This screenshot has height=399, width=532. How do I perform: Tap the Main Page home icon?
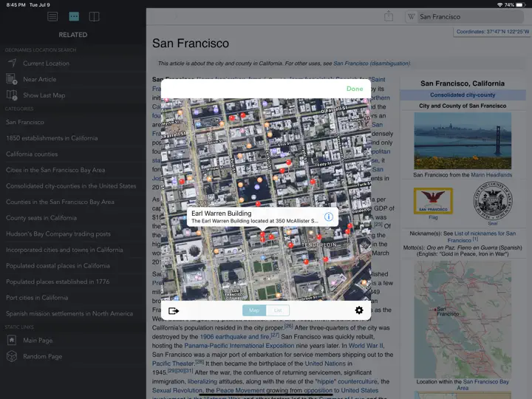[12, 340]
